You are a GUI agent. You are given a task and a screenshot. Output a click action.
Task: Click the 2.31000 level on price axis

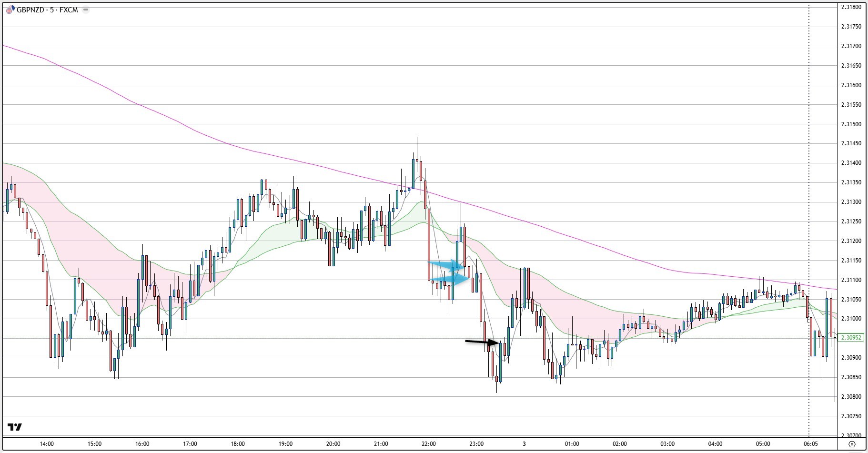pyautogui.click(x=851, y=319)
